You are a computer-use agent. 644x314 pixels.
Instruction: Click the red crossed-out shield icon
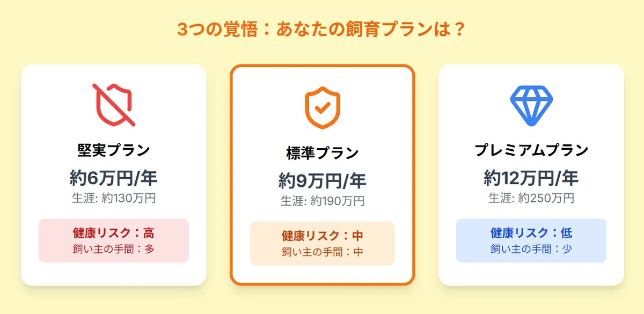[114, 105]
